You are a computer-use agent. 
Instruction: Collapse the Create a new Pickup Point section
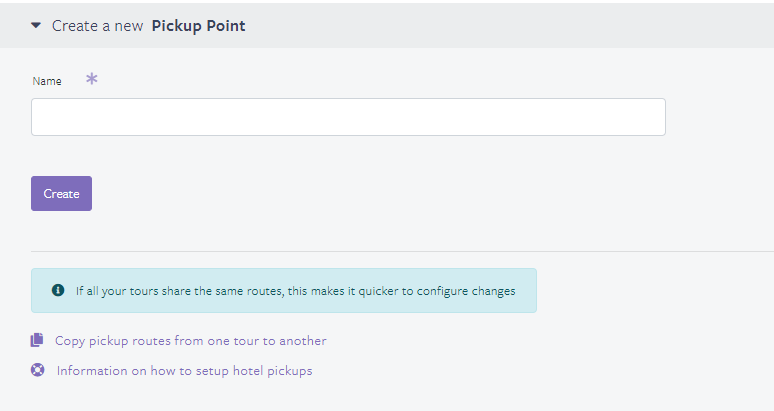pos(36,25)
